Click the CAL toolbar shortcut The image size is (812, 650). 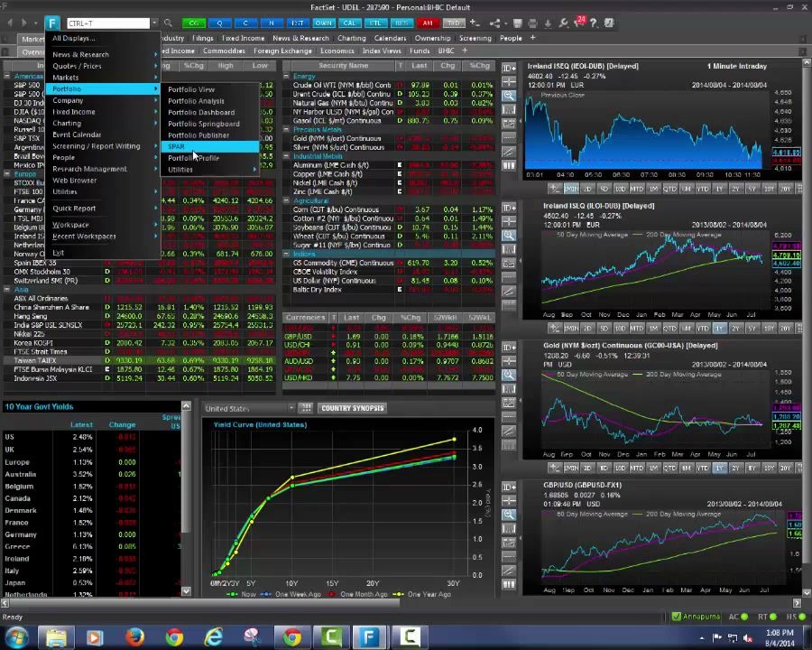pyautogui.click(x=349, y=23)
